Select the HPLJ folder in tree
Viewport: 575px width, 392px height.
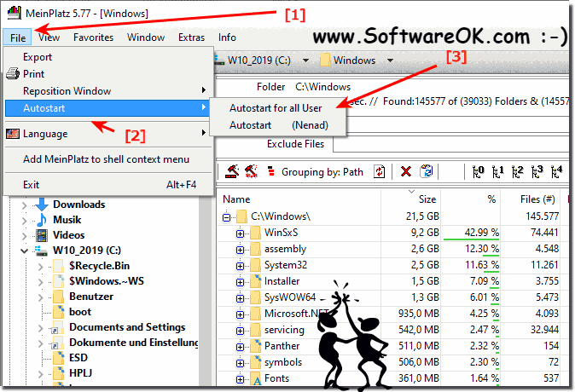click(x=80, y=373)
